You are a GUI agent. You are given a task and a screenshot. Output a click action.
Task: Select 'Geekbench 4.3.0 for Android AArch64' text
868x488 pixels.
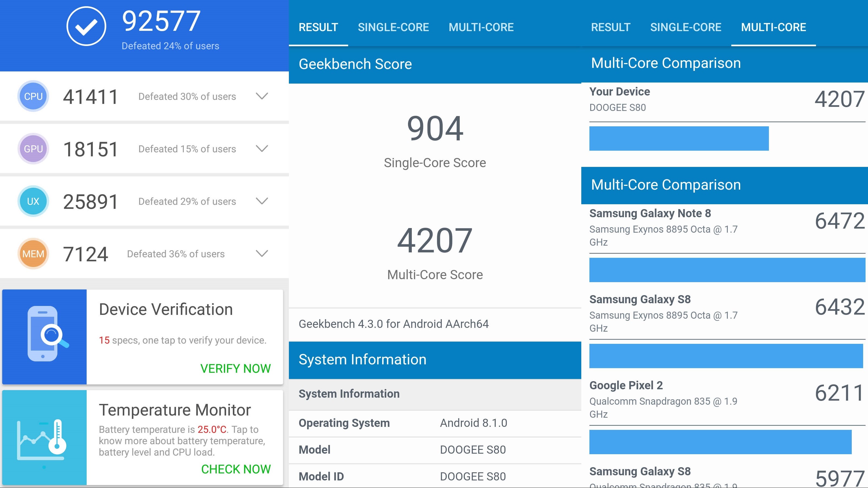click(x=394, y=324)
